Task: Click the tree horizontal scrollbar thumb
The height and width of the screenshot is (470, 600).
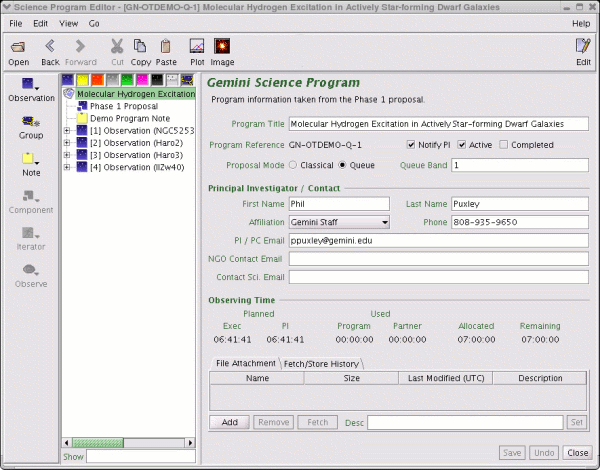Action: point(98,443)
